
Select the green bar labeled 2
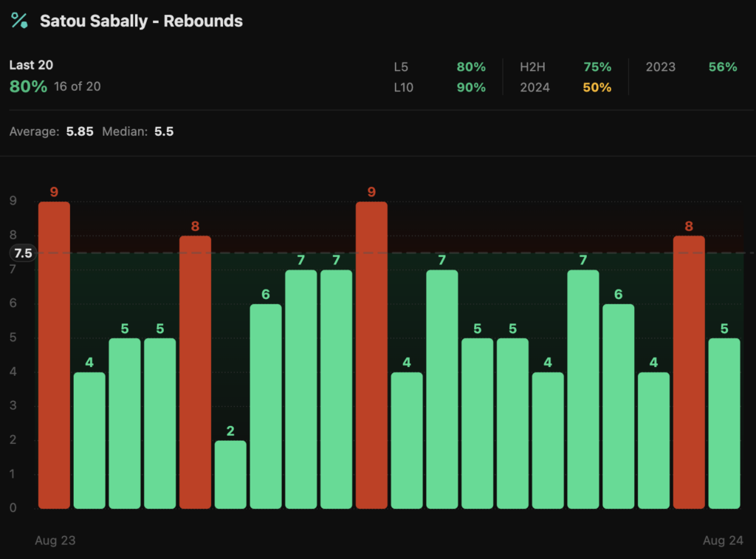click(230, 475)
